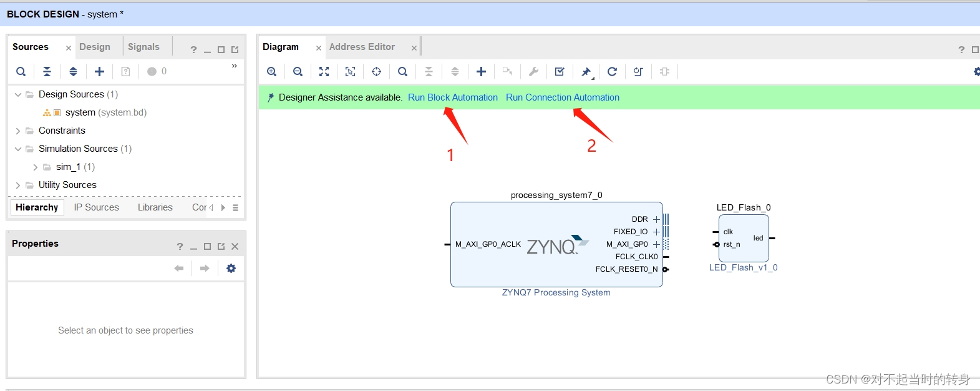The width and height of the screenshot is (980, 391).
Task: Zoom out of the block diagram
Action: tap(298, 72)
